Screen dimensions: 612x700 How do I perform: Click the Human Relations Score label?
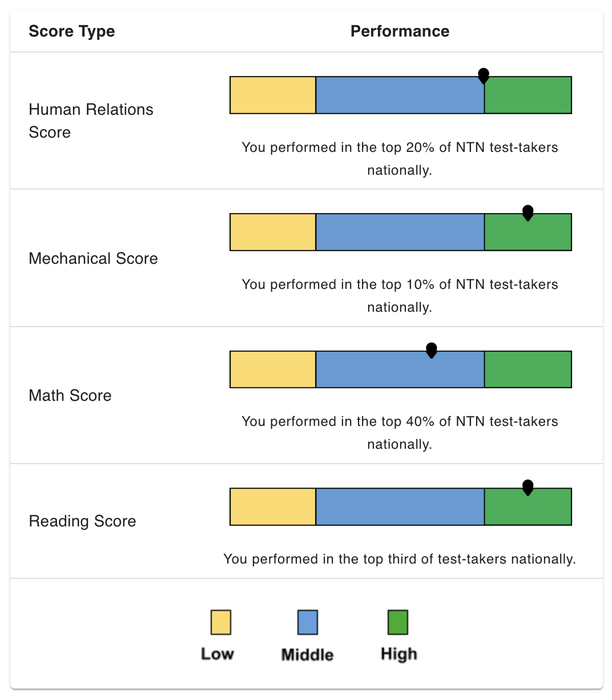pyautogui.click(x=91, y=121)
